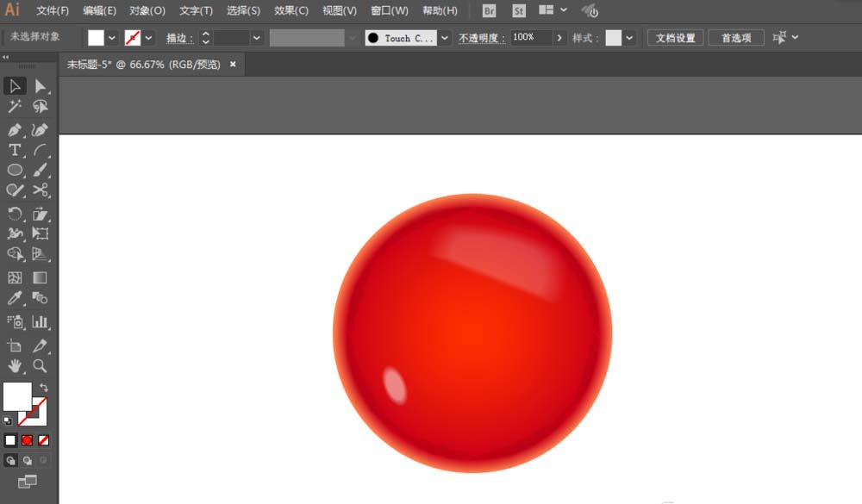Select the Ellipse tool
The width and height of the screenshot is (862, 504).
pyautogui.click(x=15, y=171)
